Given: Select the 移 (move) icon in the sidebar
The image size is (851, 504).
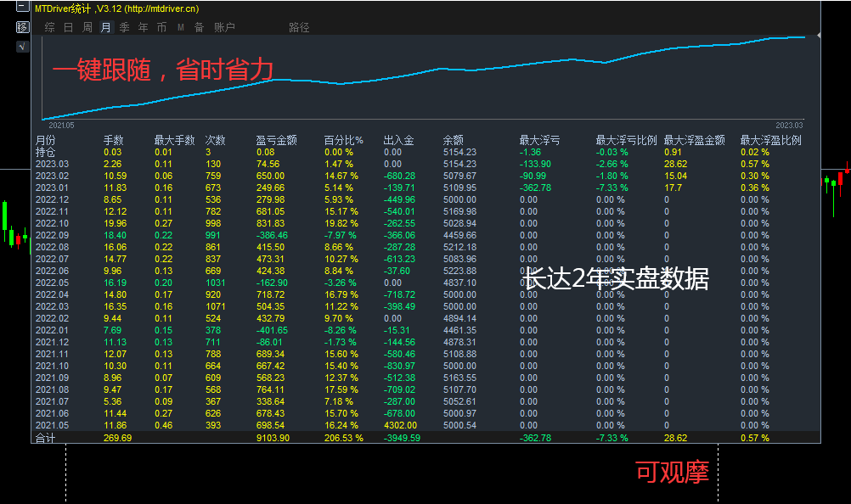Looking at the screenshot, I should (x=21, y=26).
